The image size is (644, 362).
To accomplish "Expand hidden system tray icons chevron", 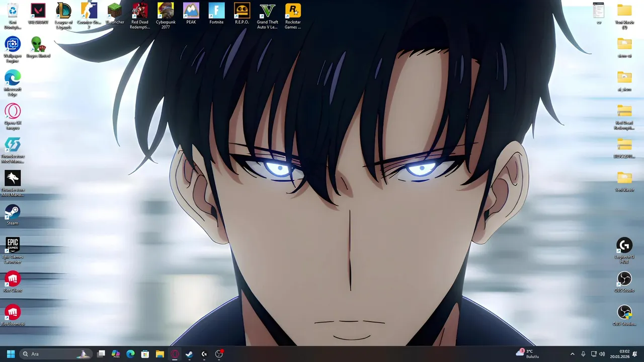I will tap(572, 354).
